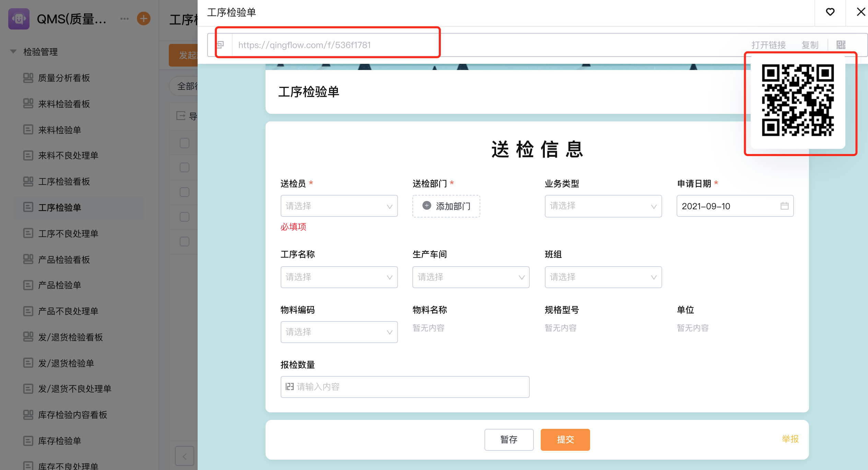Tick the second row checkbox in table
868x470 pixels.
[185, 167]
